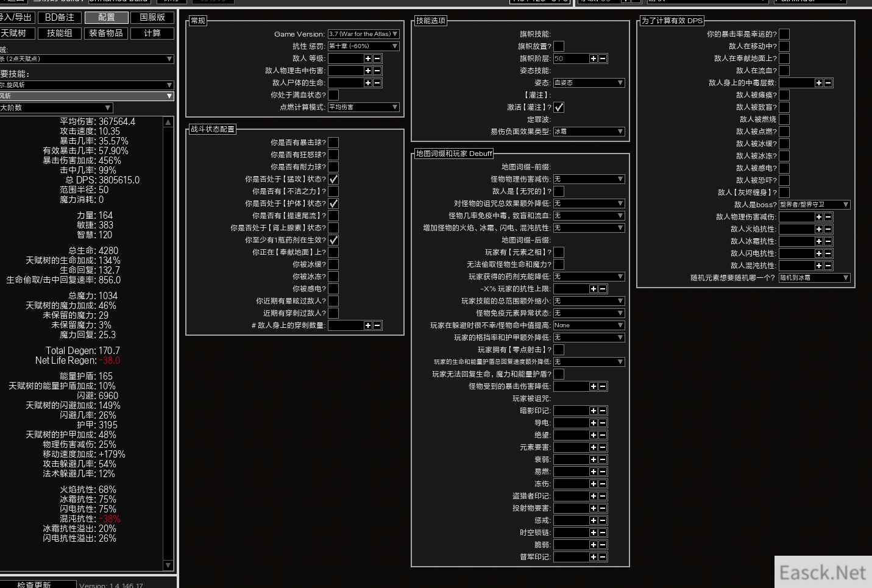Open 姿态 dropdown showing 血姿态
The width and height of the screenshot is (872, 588).
click(x=589, y=83)
